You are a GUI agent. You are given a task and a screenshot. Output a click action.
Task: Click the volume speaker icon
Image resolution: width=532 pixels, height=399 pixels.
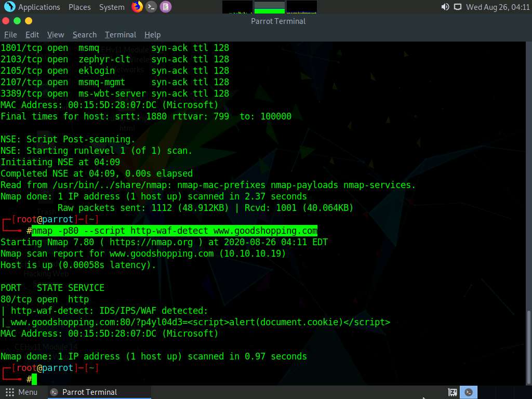point(445,7)
